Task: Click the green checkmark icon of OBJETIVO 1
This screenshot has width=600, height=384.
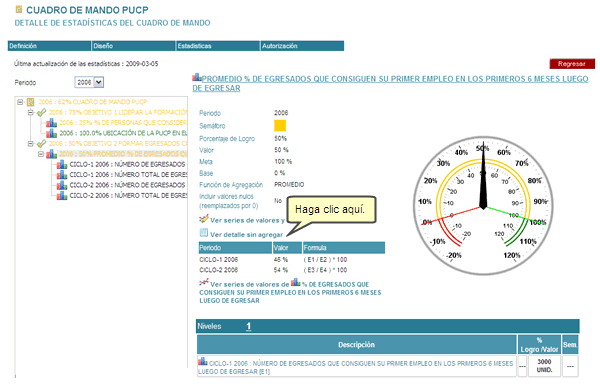Action: pos(41,112)
